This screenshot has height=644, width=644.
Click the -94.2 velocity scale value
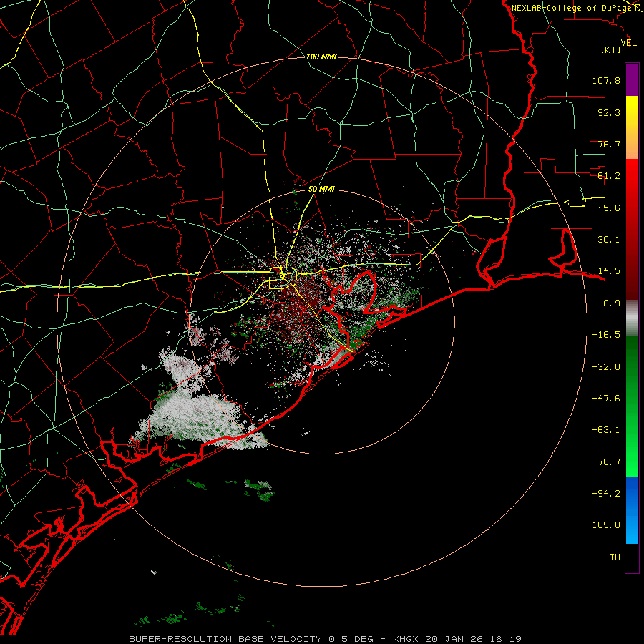click(x=606, y=494)
